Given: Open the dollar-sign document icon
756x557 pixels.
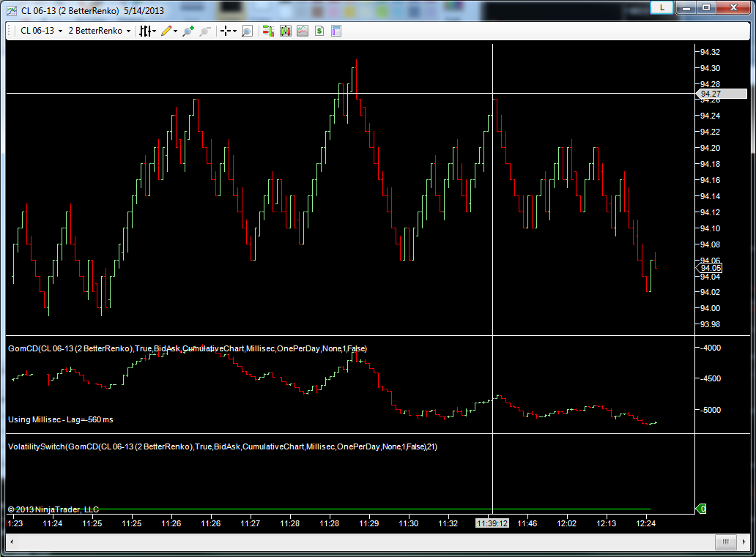Looking at the screenshot, I should coord(319,31).
